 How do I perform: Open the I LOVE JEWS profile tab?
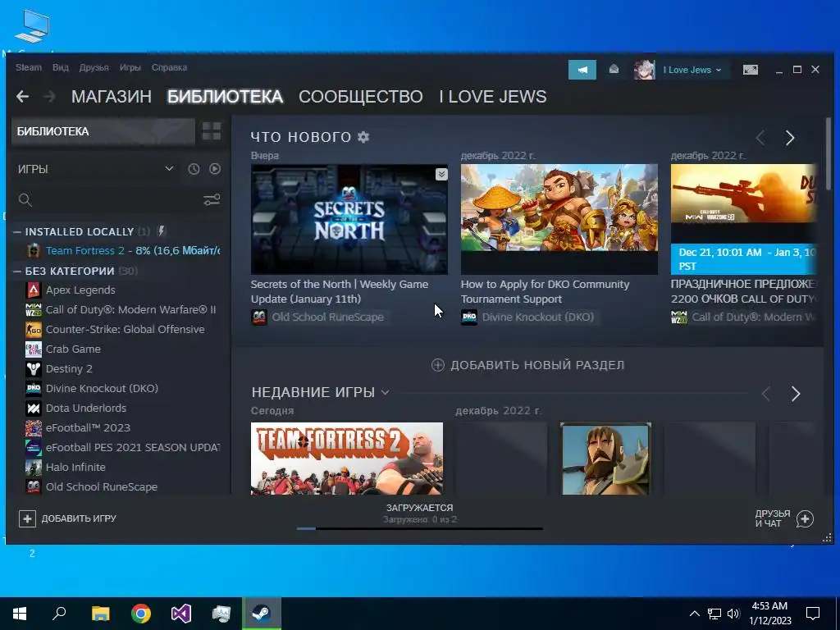493,97
